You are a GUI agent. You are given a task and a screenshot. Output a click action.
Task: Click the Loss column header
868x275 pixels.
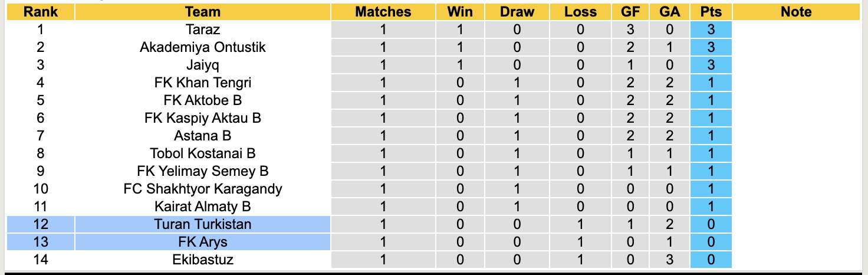580,12
